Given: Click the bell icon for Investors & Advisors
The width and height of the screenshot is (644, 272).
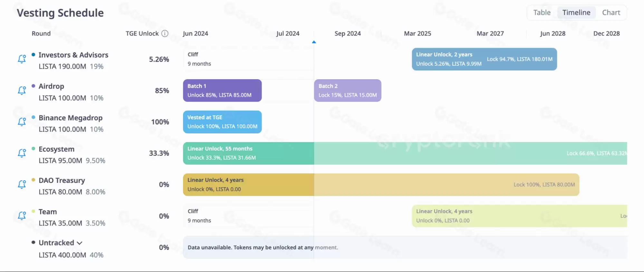Looking at the screenshot, I should [22, 59].
